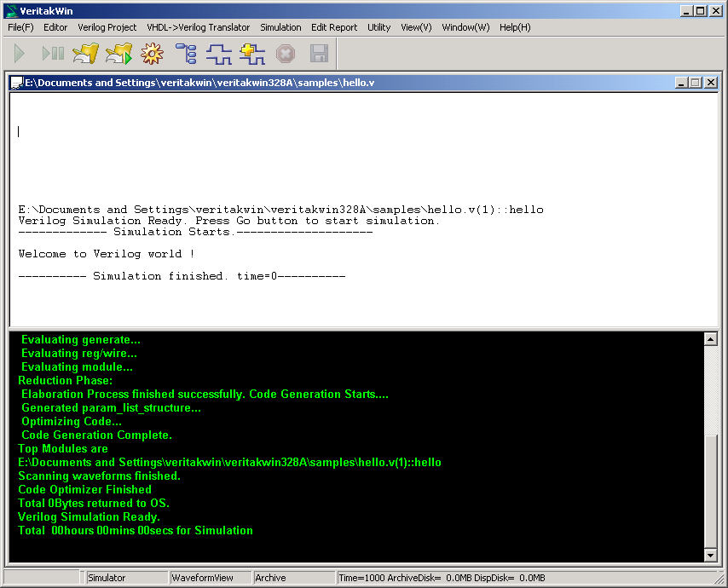Click the green 'Verilog Simulation Ready.' log line
Screen dimensions: 728x588
pyautogui.click(x=89, y=516)
